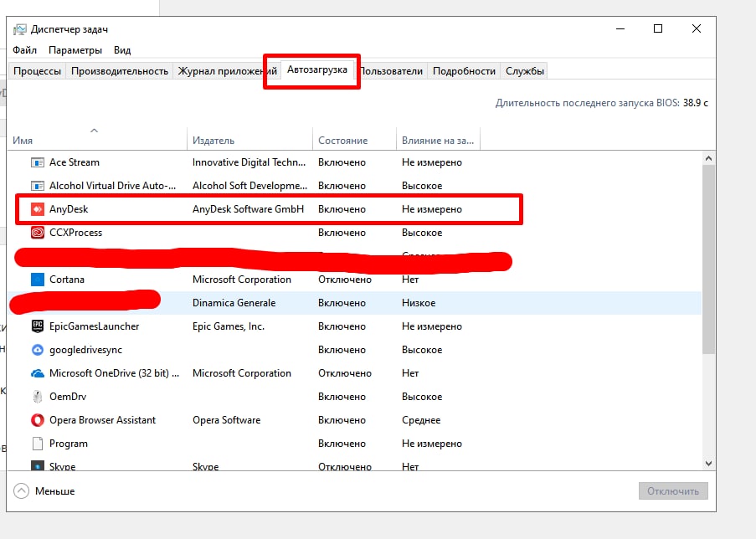The height and width of the screenshot is (539, 756).
Task: Click the googledrivesync cloud icon
Action: click(37, 350)
